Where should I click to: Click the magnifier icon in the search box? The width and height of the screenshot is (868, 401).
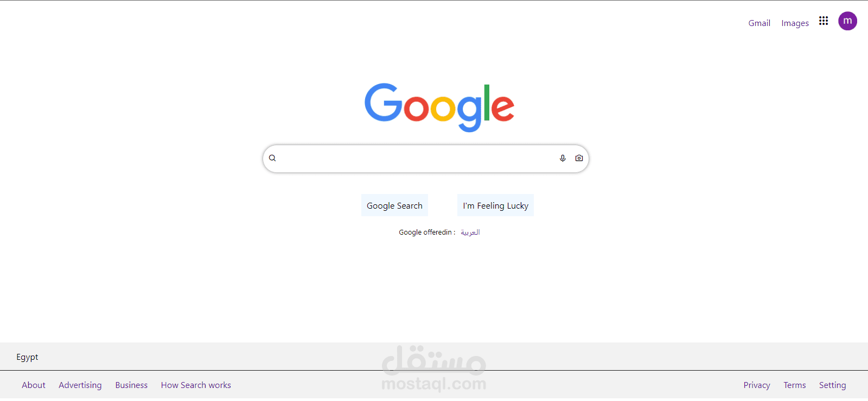pyautogui.click(x=272, y=158)
